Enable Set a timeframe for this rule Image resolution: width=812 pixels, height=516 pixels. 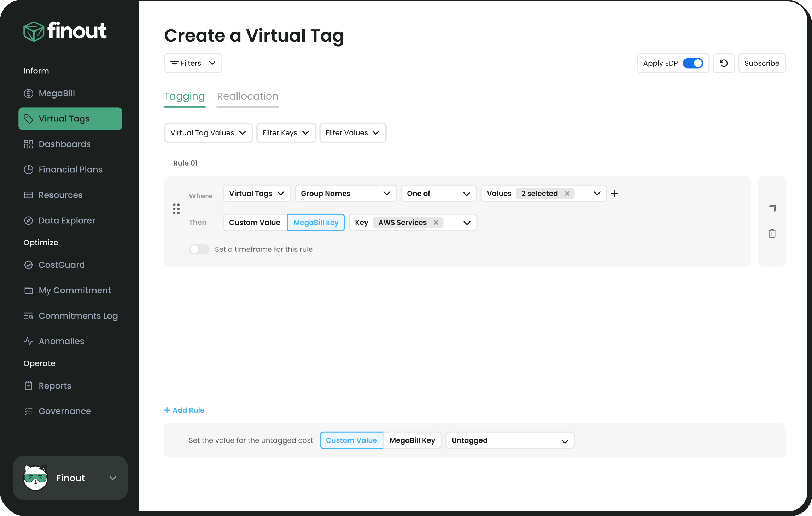(x=199, y=249)
